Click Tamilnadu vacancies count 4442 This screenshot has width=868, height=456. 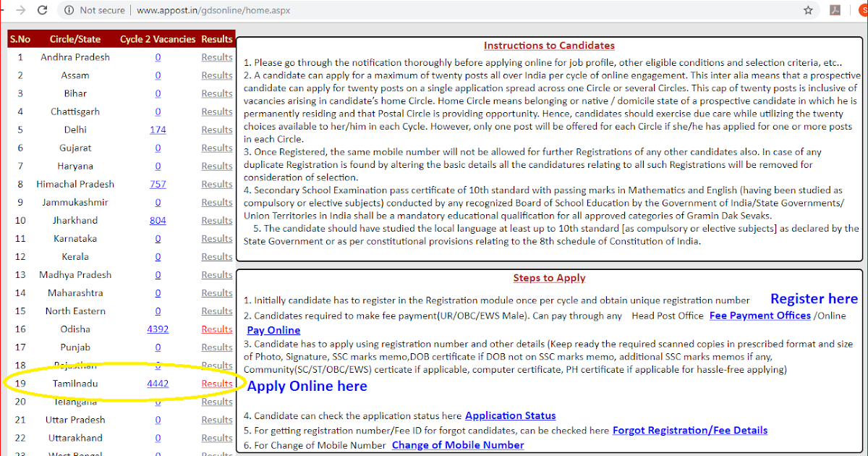click(x=158, y=383)
